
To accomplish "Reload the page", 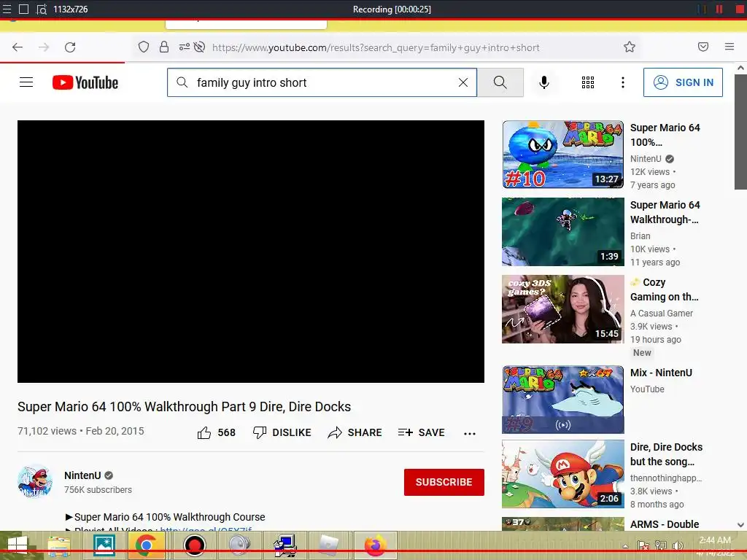I will tap(70, 47).
